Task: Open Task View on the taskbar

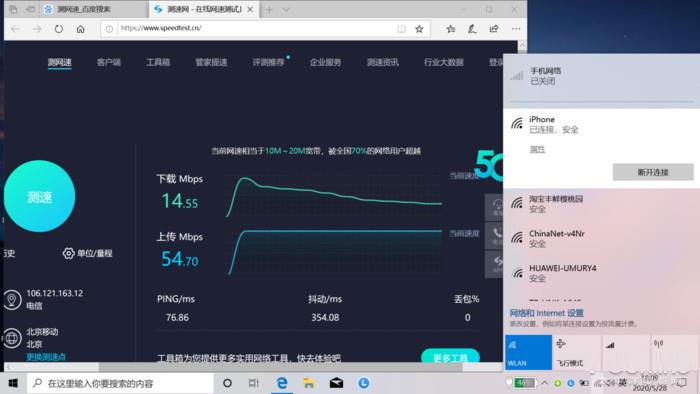Action: coord(253,383)
